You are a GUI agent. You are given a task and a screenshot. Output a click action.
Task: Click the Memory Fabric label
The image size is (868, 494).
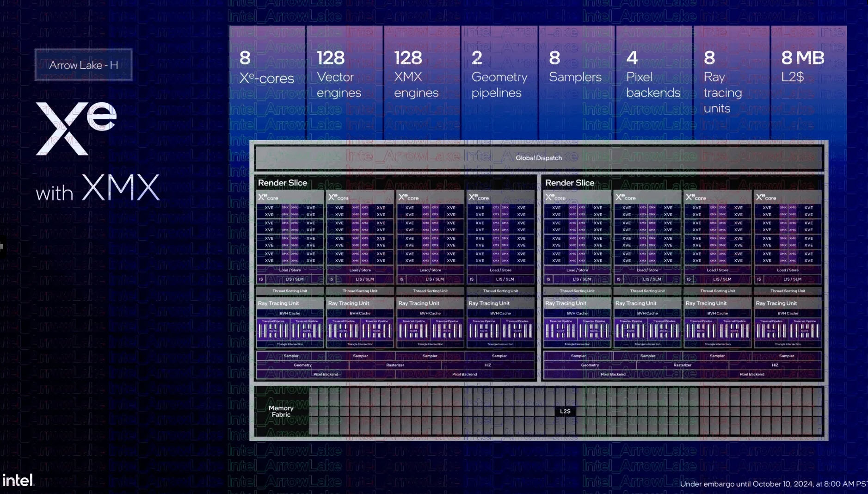(281, 411)
